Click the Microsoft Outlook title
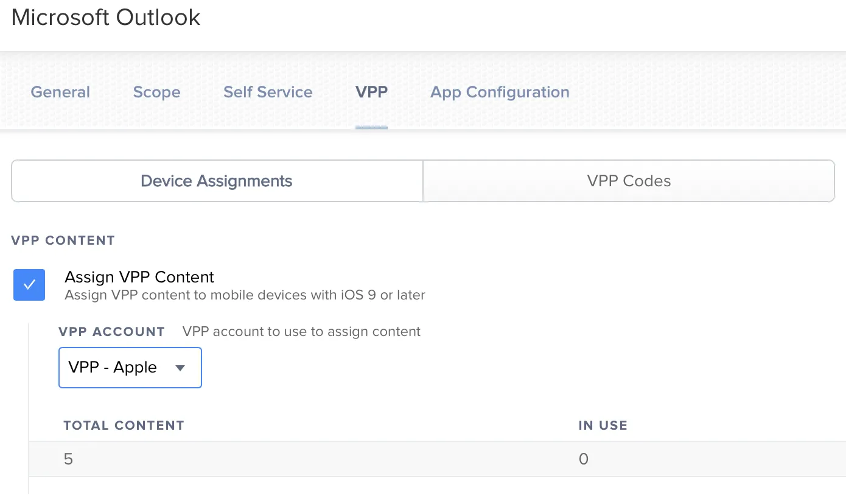Viewport: 846px width, 504px height. coord(105,17)
